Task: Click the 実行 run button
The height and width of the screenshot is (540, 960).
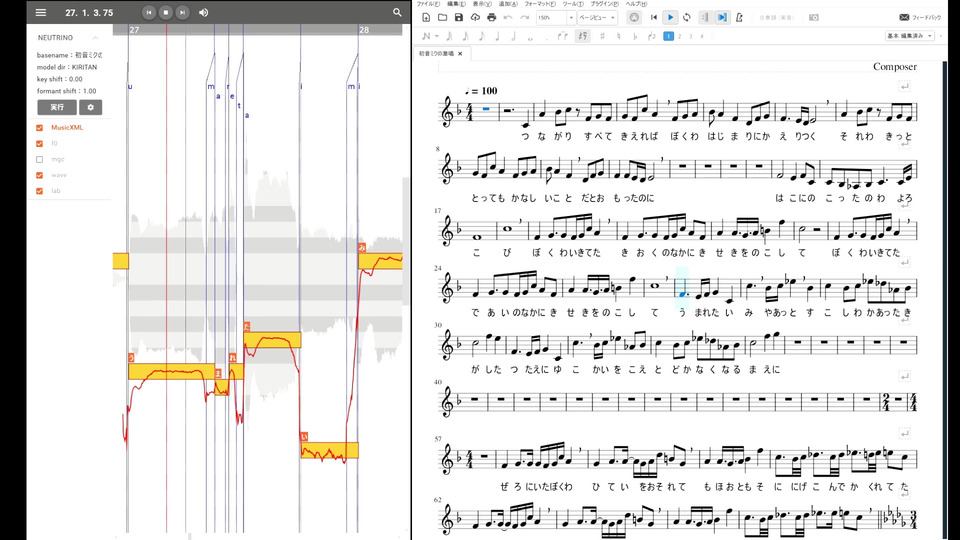Action: tap(57, 107)
